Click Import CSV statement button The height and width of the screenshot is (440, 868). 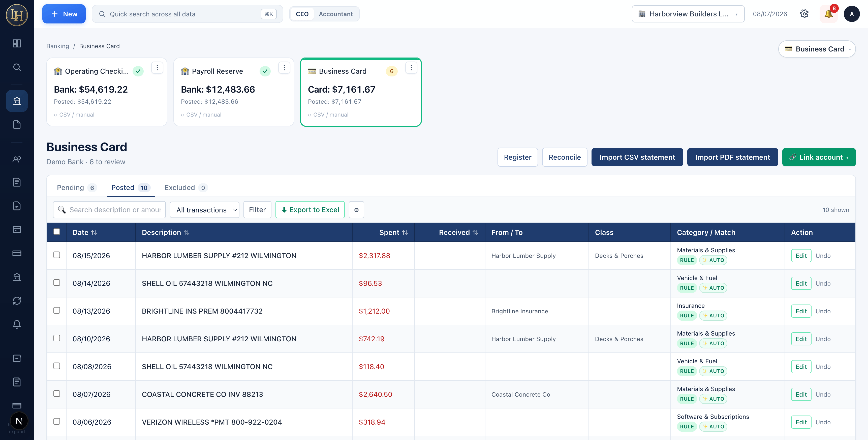click(637, 157)
